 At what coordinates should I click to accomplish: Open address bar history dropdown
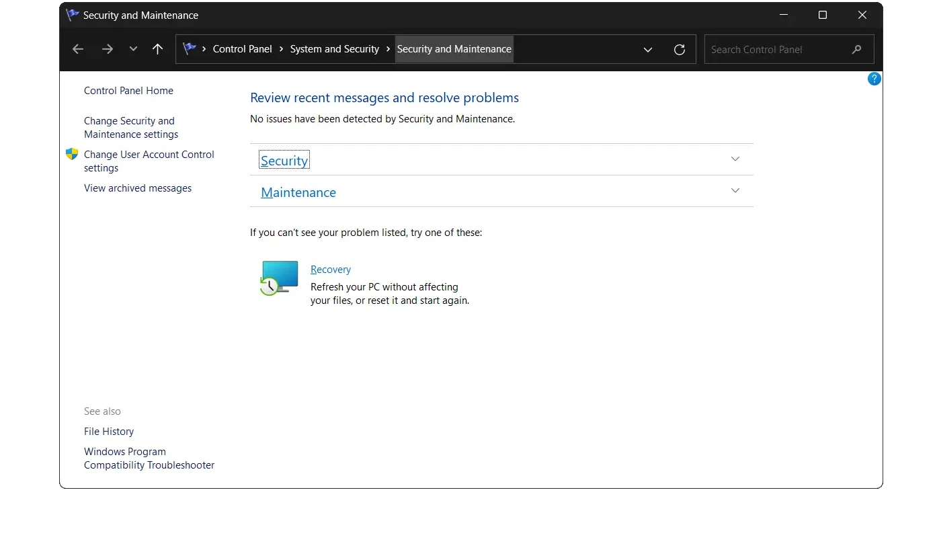648,50
